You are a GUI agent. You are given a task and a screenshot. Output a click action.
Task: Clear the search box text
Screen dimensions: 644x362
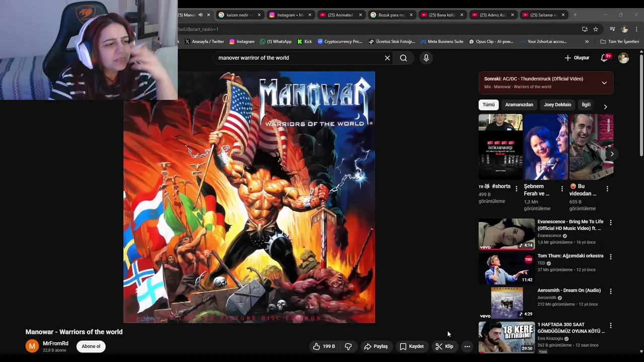point(387,58)
